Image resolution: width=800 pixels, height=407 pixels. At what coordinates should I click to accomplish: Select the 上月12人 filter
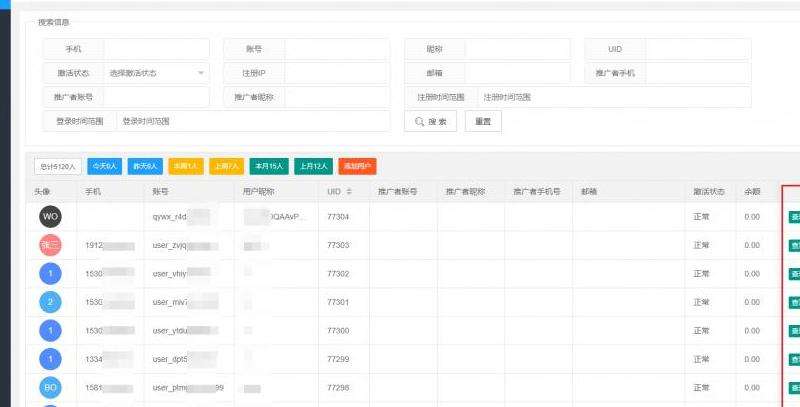[314, 166]
